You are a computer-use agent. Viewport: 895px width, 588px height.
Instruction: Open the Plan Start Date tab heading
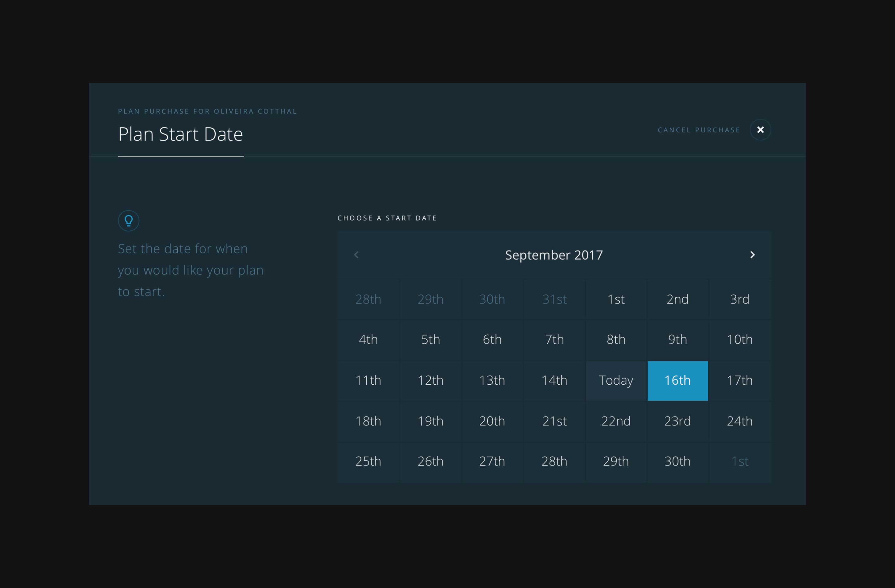(x=180, y=134)
